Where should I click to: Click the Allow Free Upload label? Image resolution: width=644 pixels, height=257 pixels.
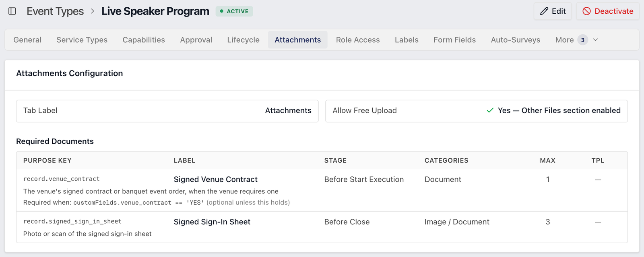click(365, 110)
